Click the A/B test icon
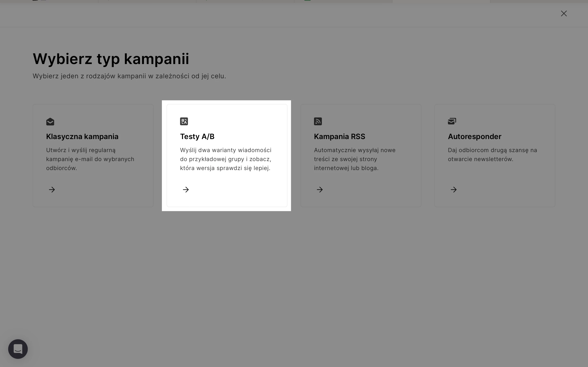588x367 pixels. [184, 121]
